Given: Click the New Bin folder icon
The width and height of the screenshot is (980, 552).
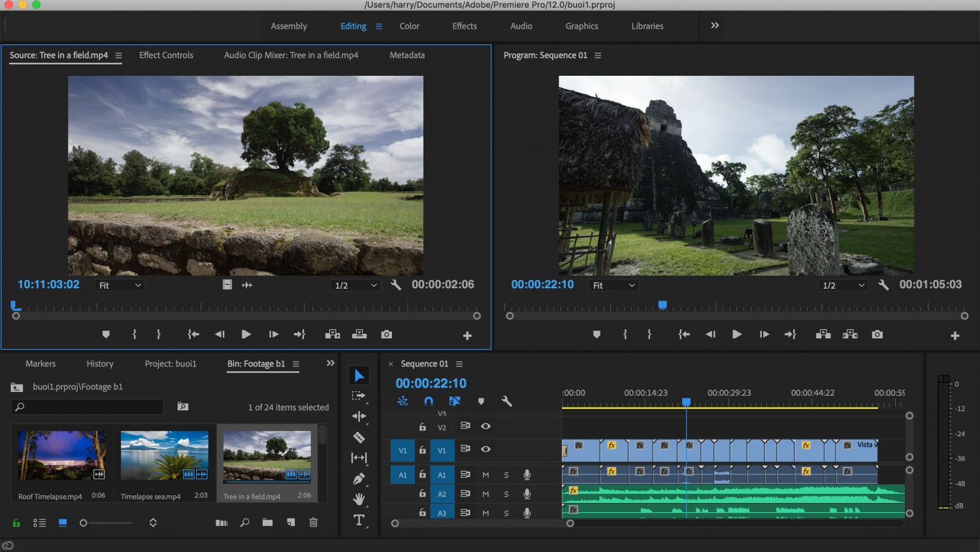Looking at the screenshot, I should 267,523.
